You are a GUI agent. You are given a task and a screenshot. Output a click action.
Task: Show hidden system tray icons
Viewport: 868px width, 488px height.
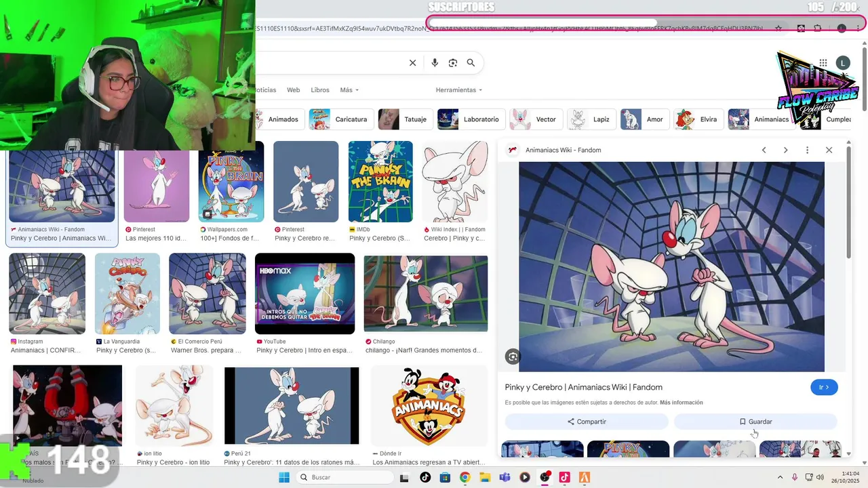pyautogui.click(x=780, y=477)
